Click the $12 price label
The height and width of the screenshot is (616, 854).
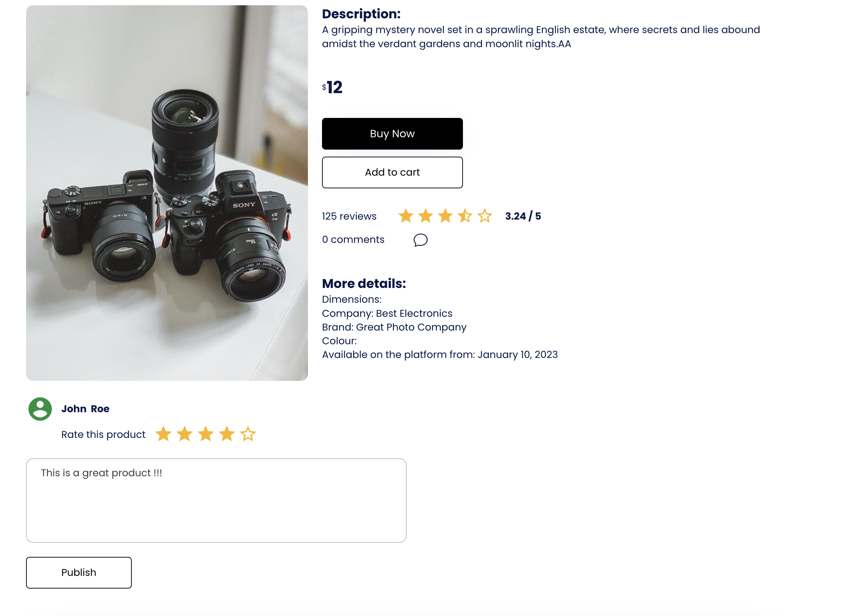point(333,87)
